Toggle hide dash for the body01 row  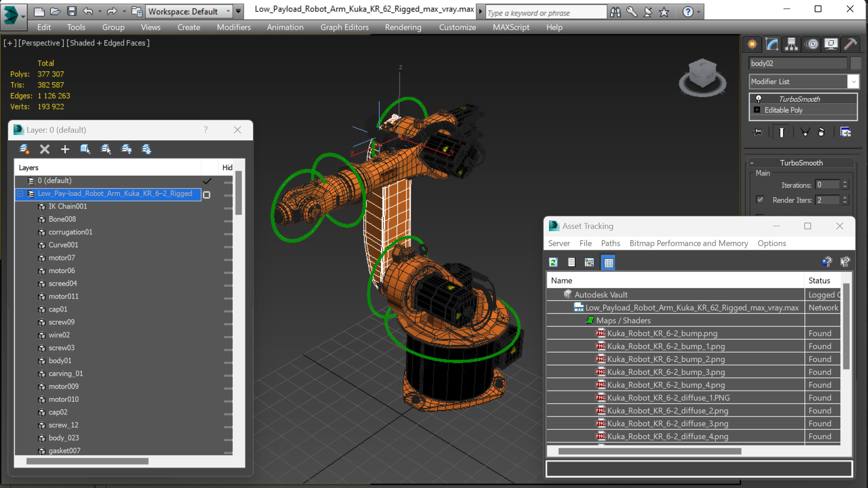[x=228, y=363]
